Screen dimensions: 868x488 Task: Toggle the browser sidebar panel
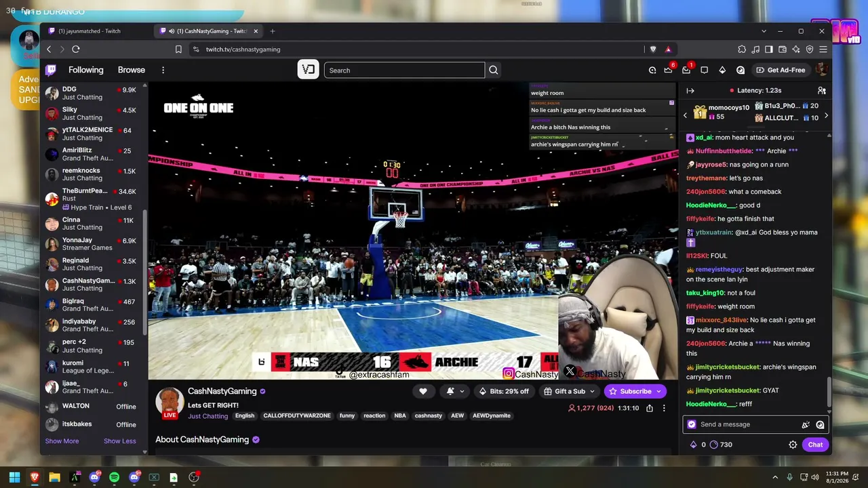769,49
